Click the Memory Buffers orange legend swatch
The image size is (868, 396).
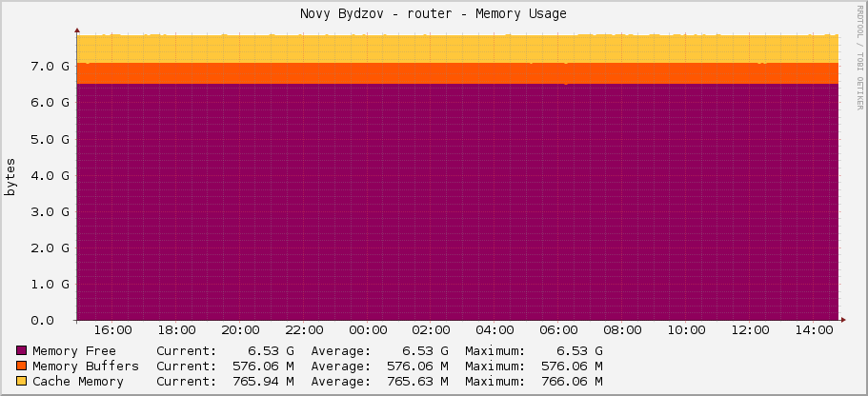(x=22, y=366)
